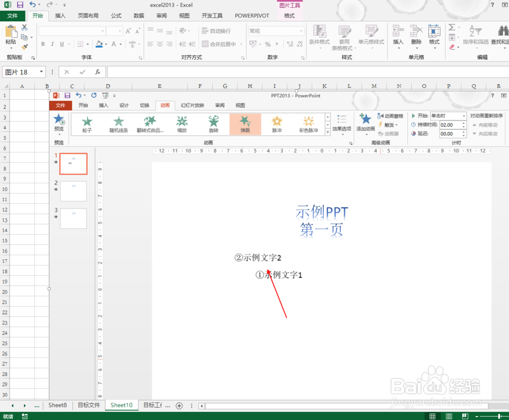Switch to the 页面布局 ribbon tab
Image resolution: width=509 pixels, height=420 pixels.
click(x=88, y=16)
